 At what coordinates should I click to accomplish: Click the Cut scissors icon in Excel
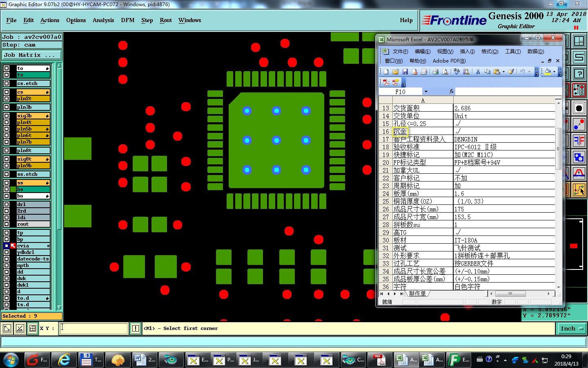click(478, 72)
